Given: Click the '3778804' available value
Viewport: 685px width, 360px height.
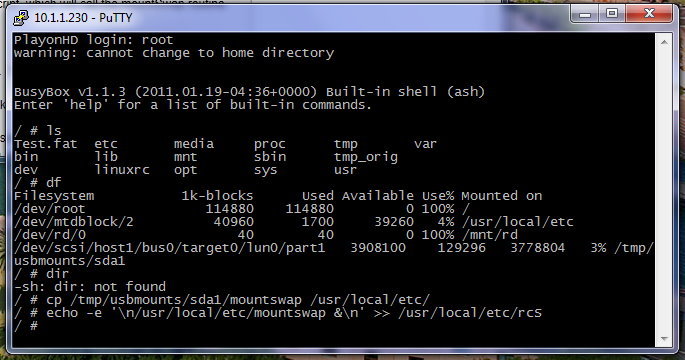Looking at the screenshot, I should 538,248.
